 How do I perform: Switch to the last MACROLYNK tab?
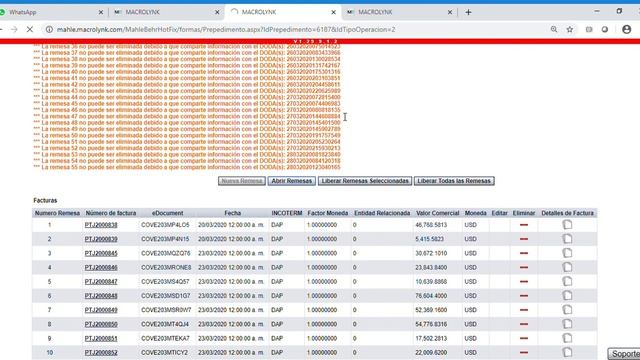[x=399, y=12]
